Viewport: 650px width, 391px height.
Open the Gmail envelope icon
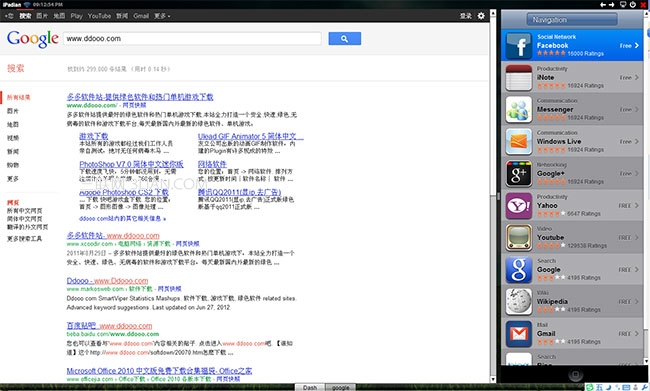point(518,333)
